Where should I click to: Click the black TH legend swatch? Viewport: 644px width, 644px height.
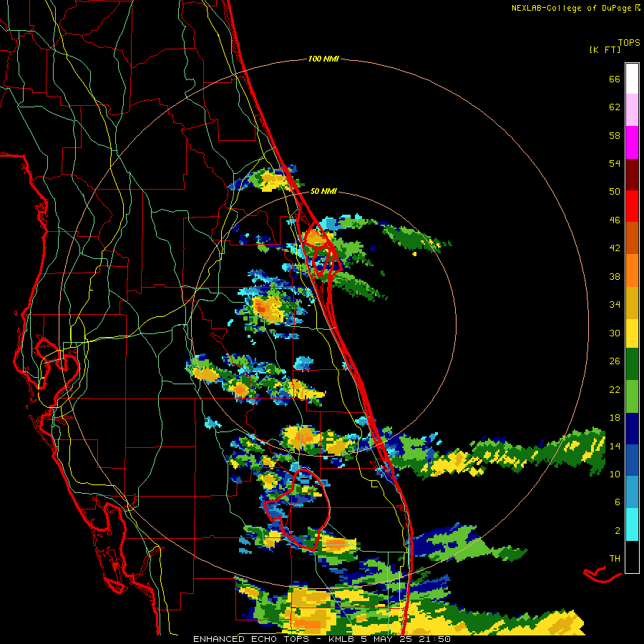[x=632, y=557]
